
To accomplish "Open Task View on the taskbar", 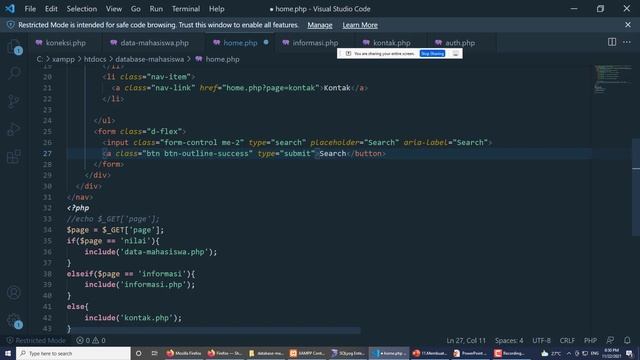I will coord(154,353).
